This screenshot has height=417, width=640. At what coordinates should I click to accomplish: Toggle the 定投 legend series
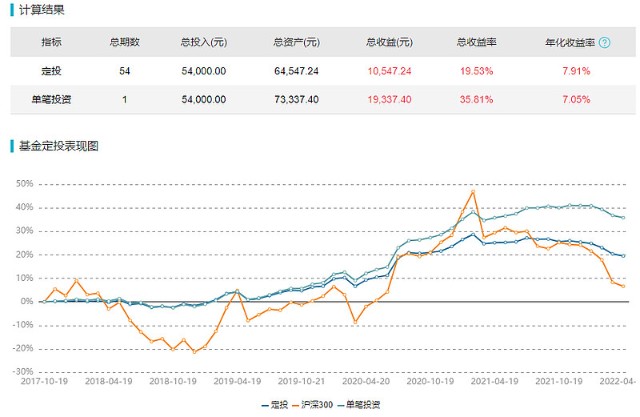point(275,405)
